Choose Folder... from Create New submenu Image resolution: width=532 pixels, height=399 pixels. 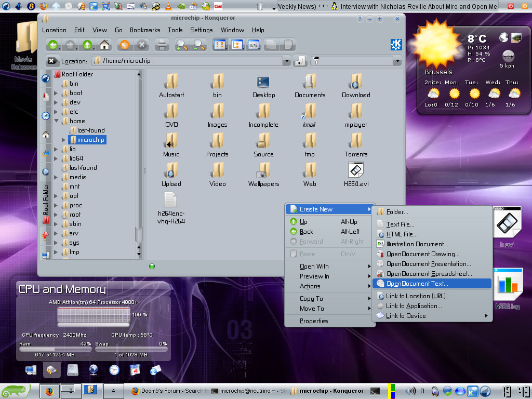(432, 212)
